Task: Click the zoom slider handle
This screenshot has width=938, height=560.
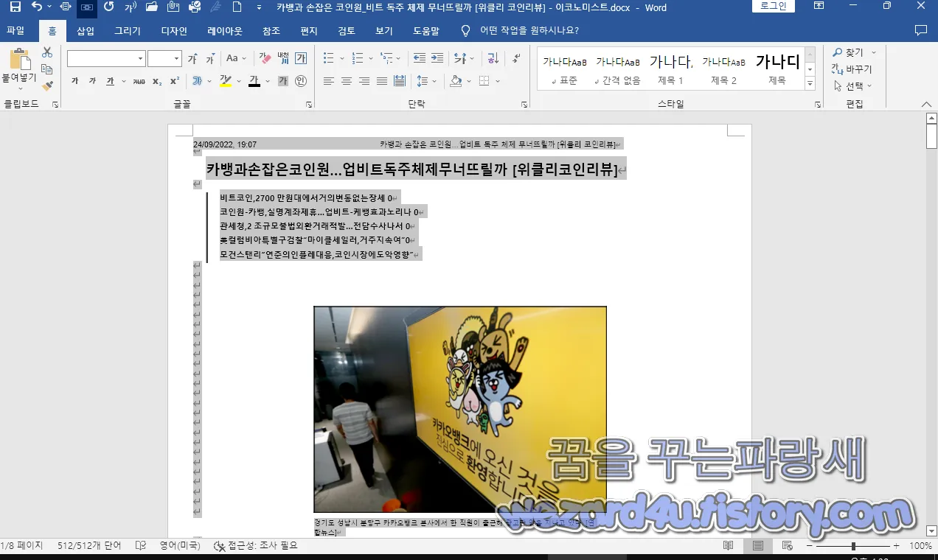Action: click(x=853, y=546)
